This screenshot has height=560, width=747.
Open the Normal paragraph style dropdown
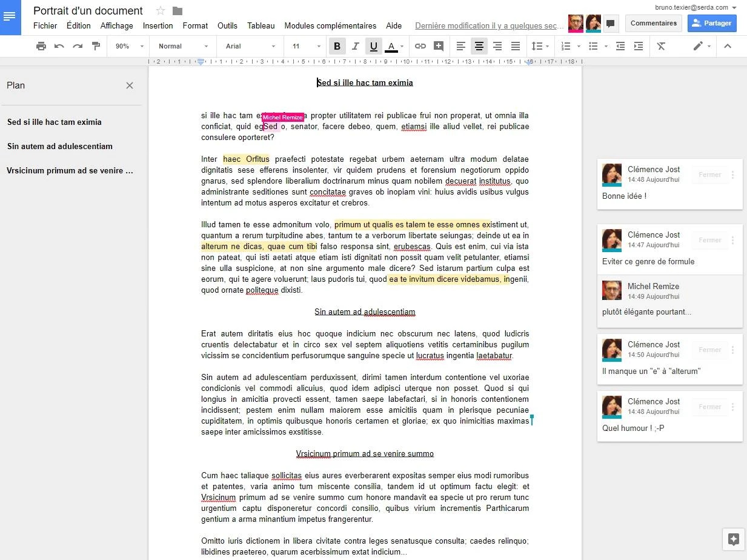tap(183, 46)
